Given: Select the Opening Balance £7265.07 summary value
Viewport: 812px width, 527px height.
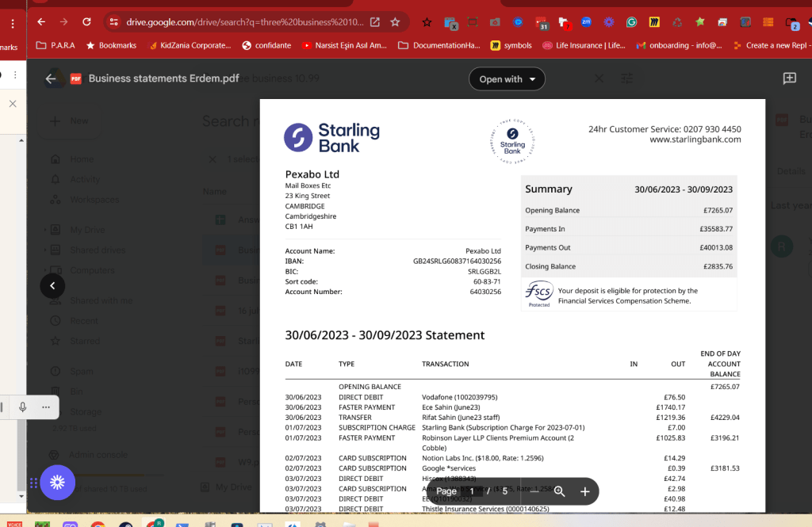Looking at the screenshot, I should (718, 211).
